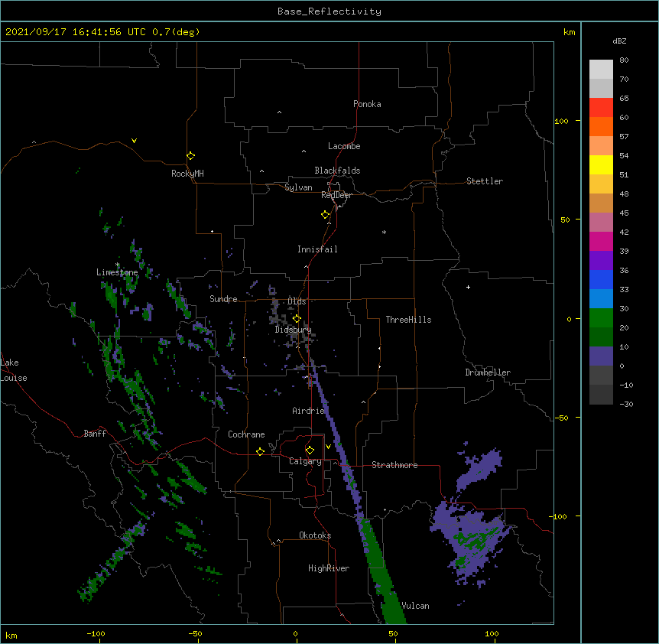659x644 pixels.
Task: Click the Drumheller label
Action: pos(488,372)
